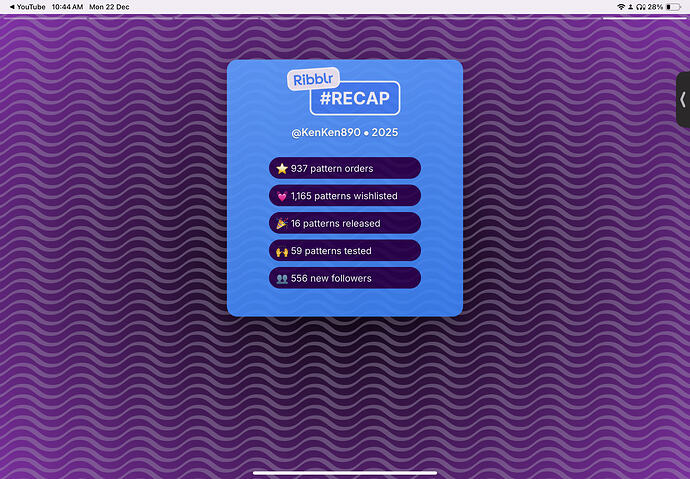Tap the two people followers icon

click(x=282, y=278)
